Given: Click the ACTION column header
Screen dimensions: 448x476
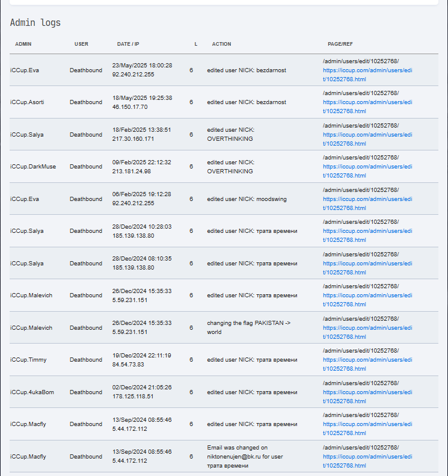Looking at the screenshot, I should pyautogui.click(x=221, y=44).
